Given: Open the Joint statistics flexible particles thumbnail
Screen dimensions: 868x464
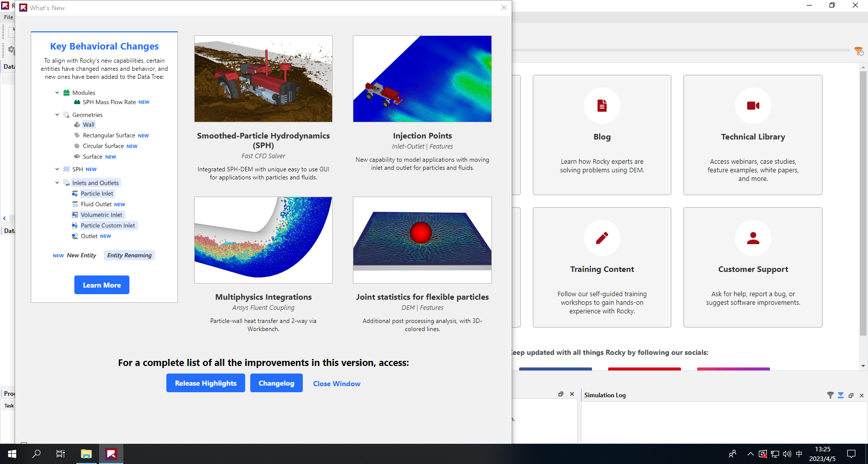Looking at the screenshot, I should click(x=422, y=240).
